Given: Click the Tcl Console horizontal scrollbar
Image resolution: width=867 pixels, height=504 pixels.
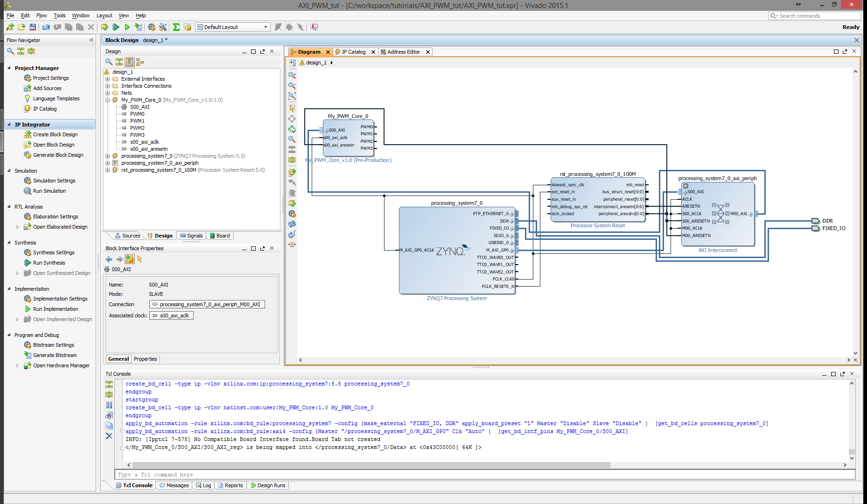Looking at the screenshot, I should (371, 465).
